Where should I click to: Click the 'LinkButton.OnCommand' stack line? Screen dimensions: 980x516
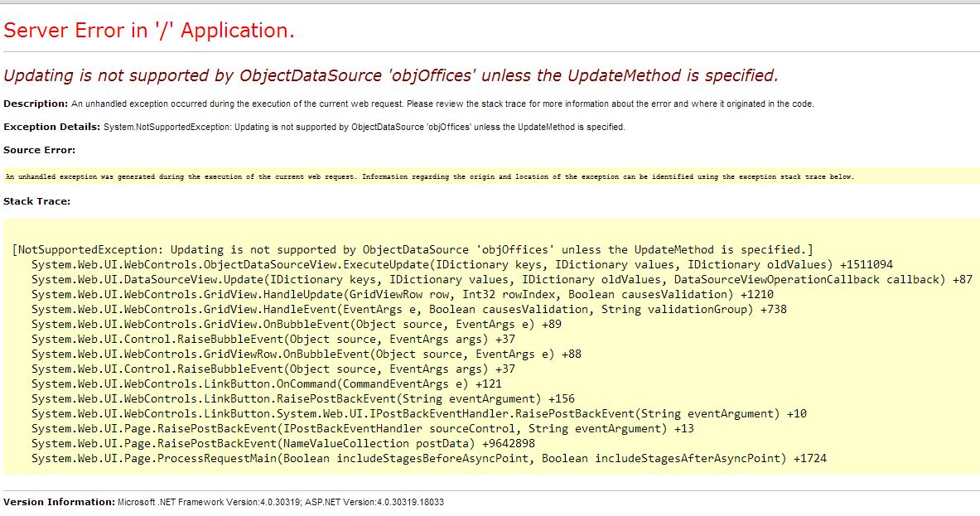266,384
